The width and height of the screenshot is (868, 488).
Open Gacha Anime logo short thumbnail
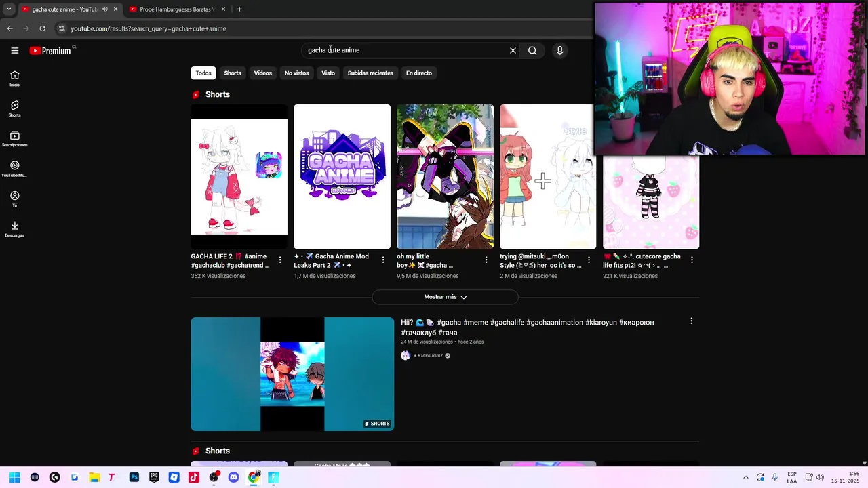pyautogui.click(x=342, y=176)
